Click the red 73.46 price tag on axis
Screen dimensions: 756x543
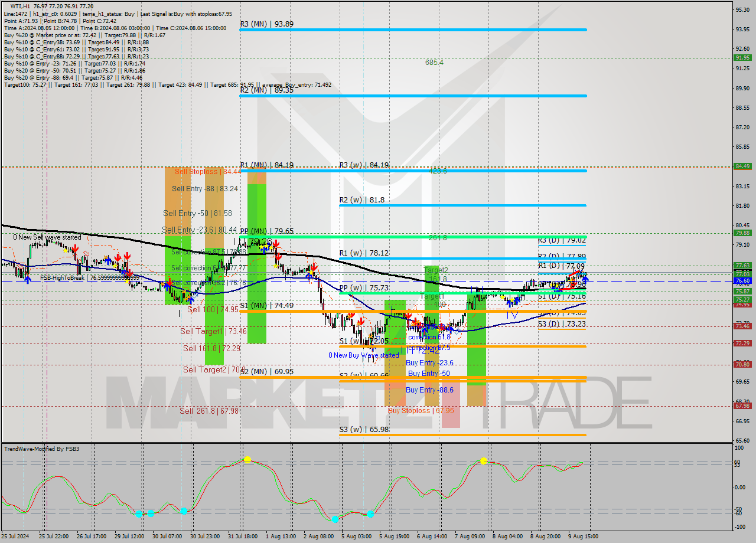pyautogui.click(x=742, y=326)
